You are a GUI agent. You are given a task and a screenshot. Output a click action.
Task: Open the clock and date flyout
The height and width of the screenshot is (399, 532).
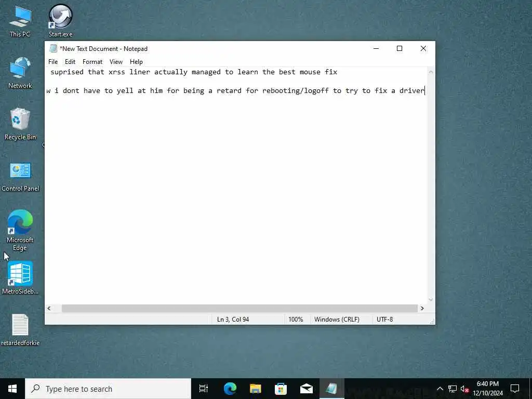(487, 389)
